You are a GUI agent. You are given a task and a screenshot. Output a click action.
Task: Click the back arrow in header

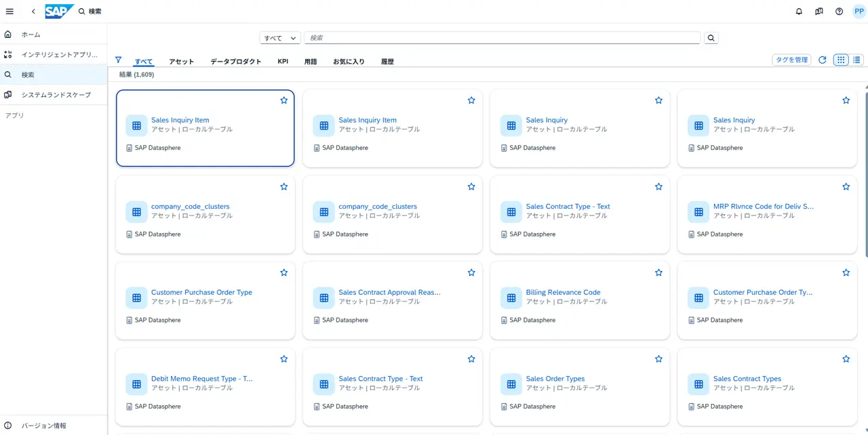pos(33,12)
